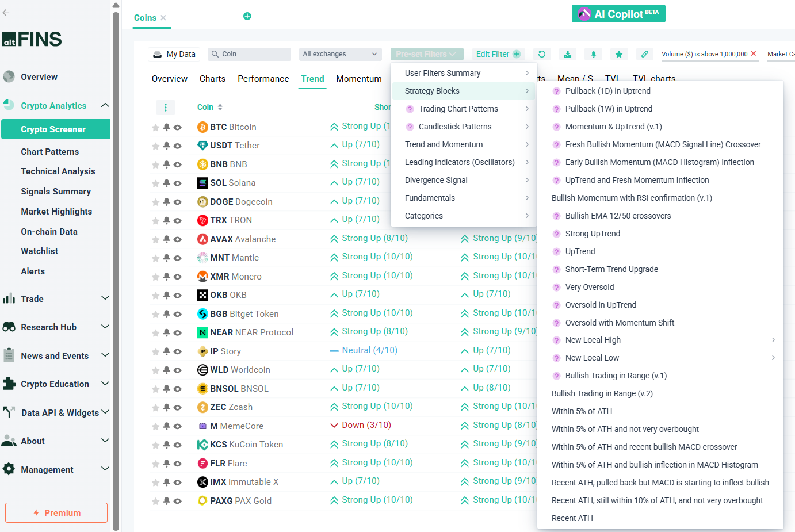Click the copy link icon
This screenshot has width=795, height=532.
[645, 54]
